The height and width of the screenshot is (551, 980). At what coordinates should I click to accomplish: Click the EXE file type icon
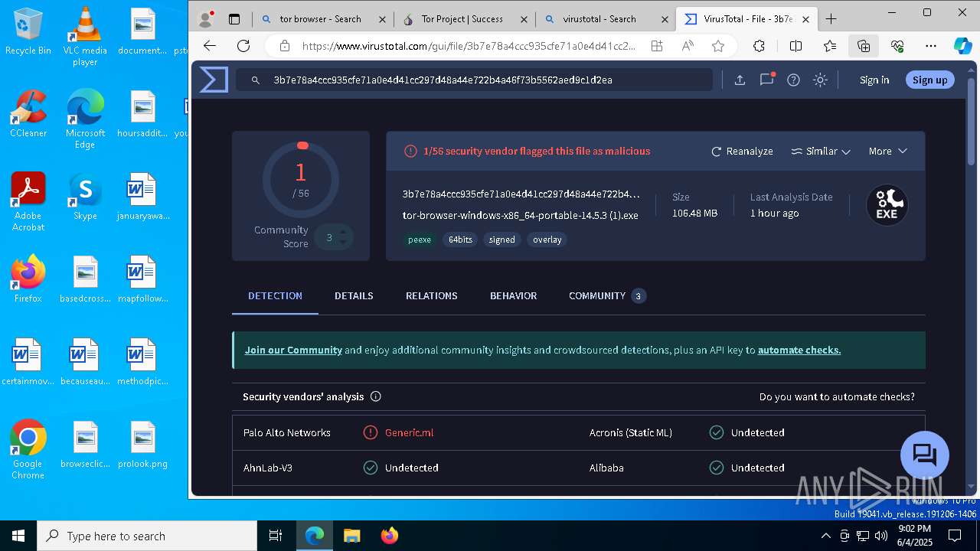(x=887, y=205)
